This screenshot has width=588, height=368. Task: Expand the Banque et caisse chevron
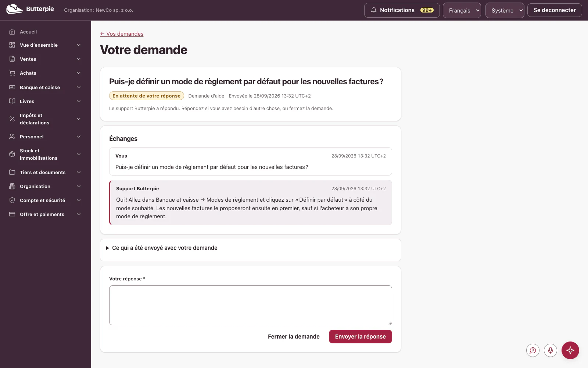(x=79, y=87)
